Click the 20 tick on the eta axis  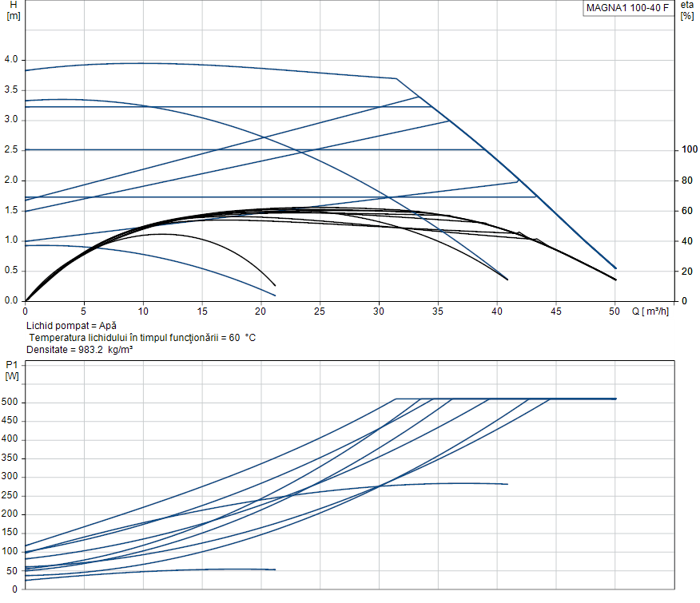coord(685,272)
